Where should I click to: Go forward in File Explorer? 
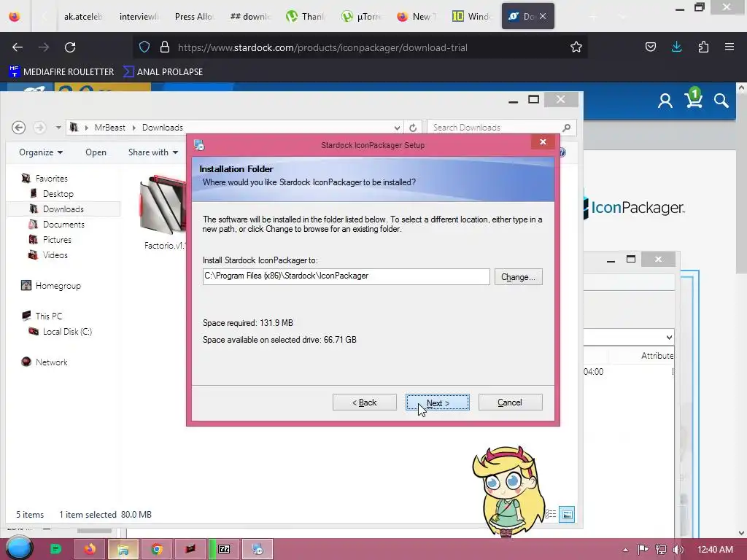click(39, 128)
